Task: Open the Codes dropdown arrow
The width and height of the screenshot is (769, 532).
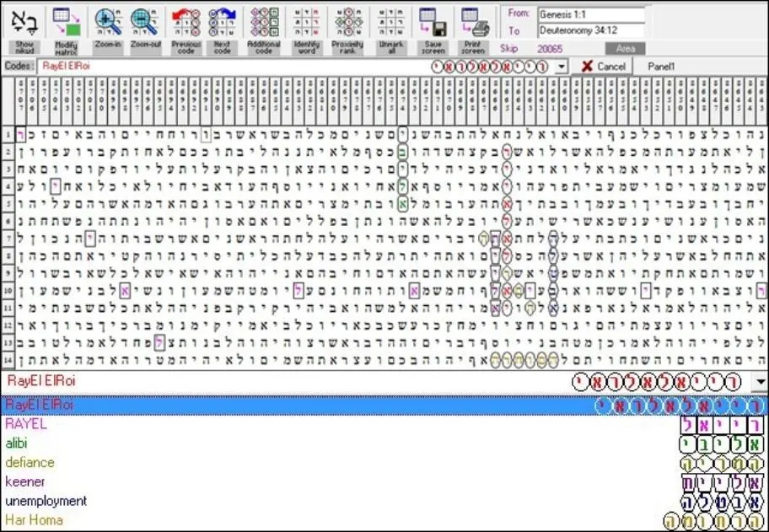Action: [562, 67]
